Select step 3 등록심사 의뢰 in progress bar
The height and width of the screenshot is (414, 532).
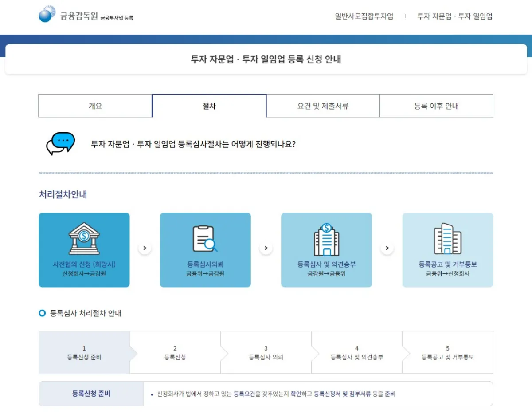point(266,352)
